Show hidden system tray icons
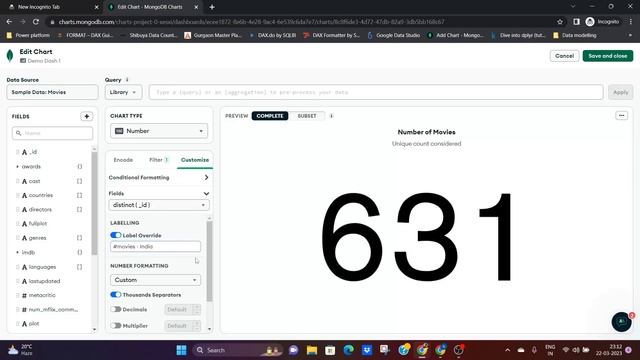The width and height of the screenshot is (640, 360). pyautogui.click(x=507, y=350)
